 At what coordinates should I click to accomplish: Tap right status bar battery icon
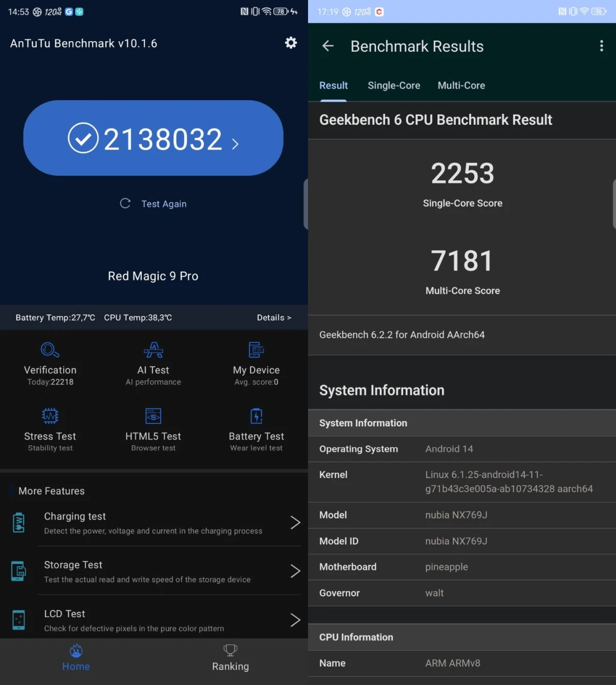point(599,11)
